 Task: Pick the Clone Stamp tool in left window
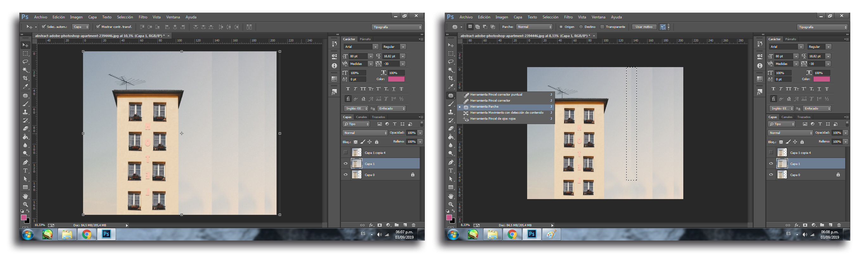[x=25, y=112]
